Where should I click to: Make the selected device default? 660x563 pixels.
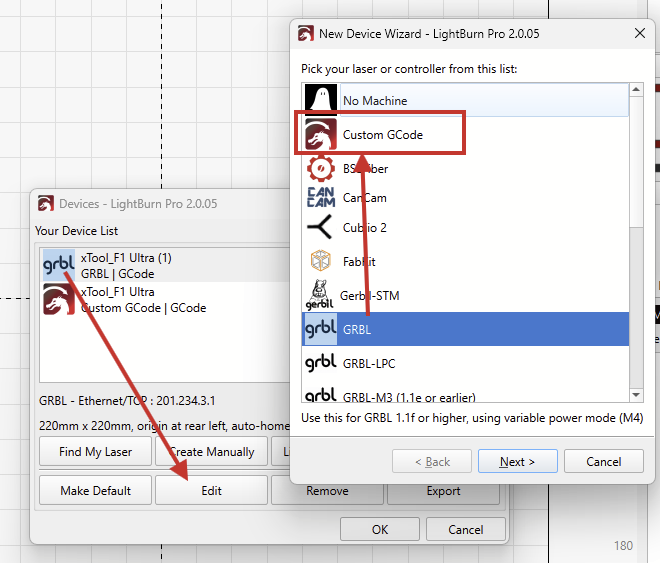pyautogui.click(x=96, y=490)
